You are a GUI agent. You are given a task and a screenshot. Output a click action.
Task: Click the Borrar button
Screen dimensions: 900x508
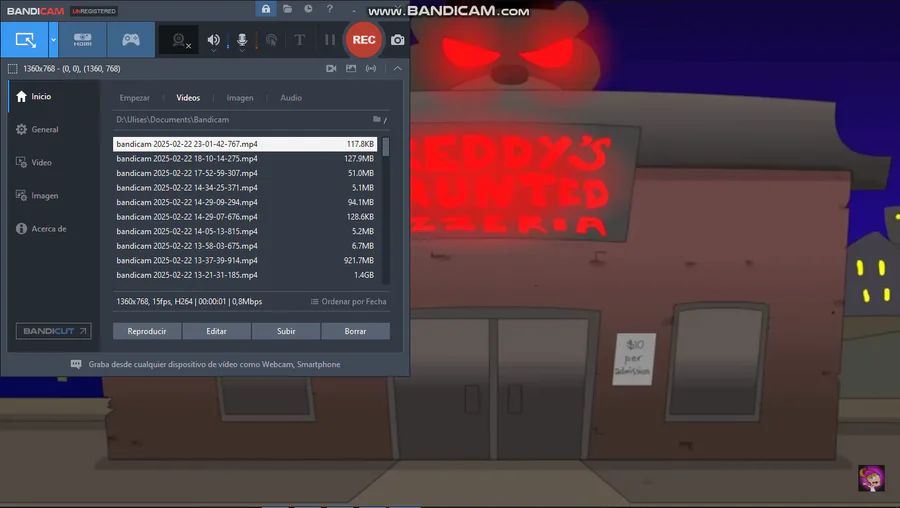pyautogui.click(x=355, y=331)
